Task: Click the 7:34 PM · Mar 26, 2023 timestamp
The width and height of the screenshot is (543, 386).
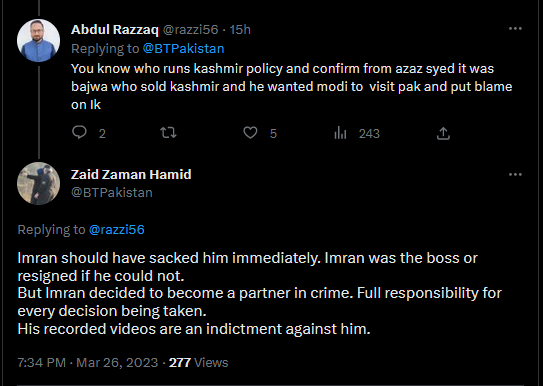Action: point(88,362)
